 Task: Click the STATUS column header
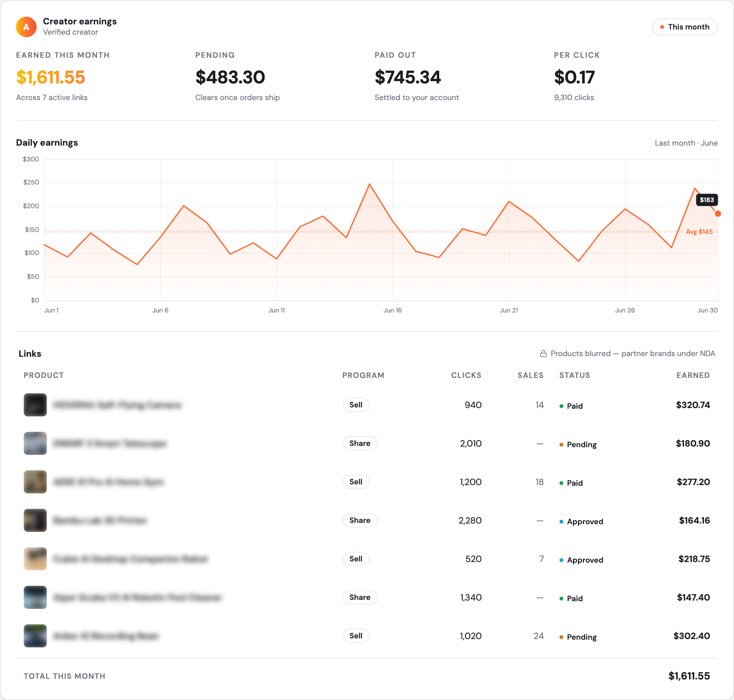point(575,375)
